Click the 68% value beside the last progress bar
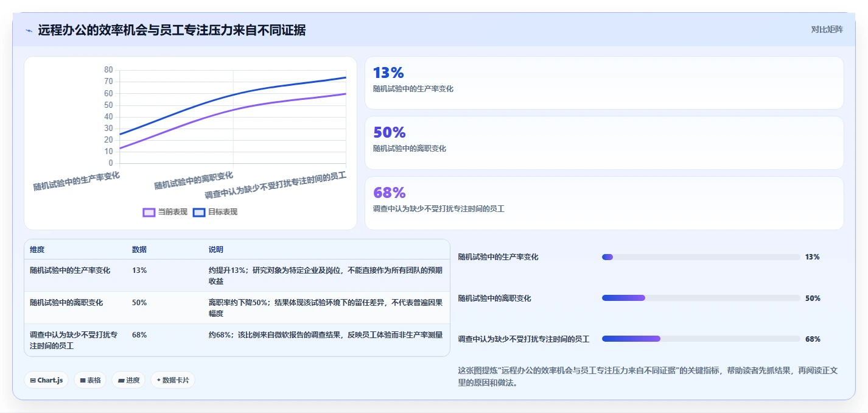This screenshot has width=868, height=413. (x=813, y=339)
